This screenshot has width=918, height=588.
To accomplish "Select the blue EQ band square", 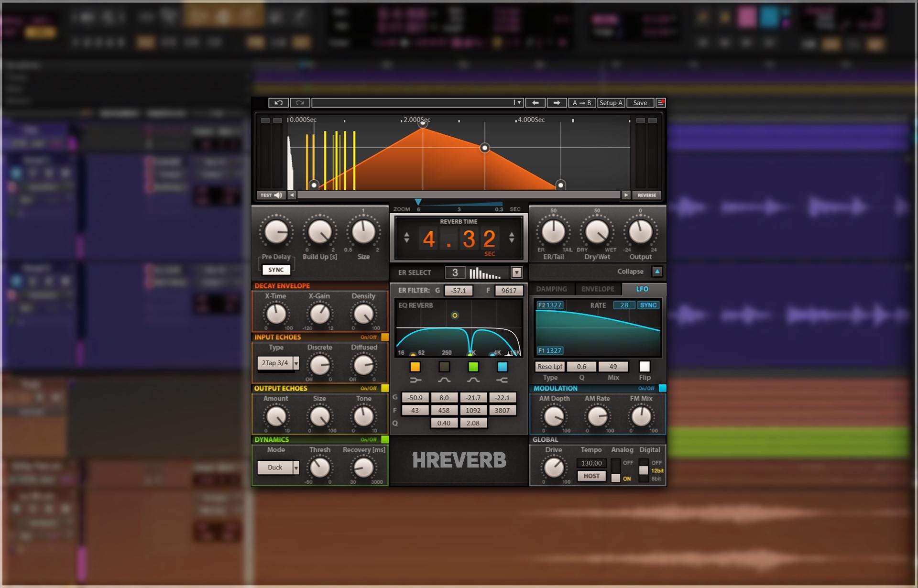I will (x=502, y=367).
